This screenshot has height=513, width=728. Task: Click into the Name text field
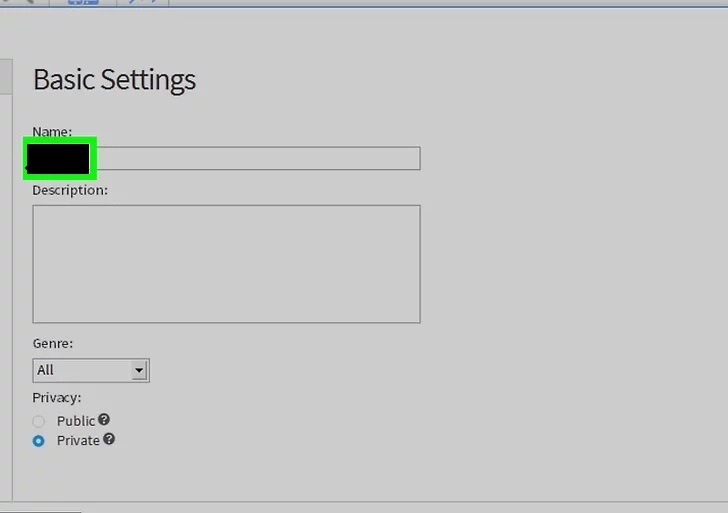[227, 158]
